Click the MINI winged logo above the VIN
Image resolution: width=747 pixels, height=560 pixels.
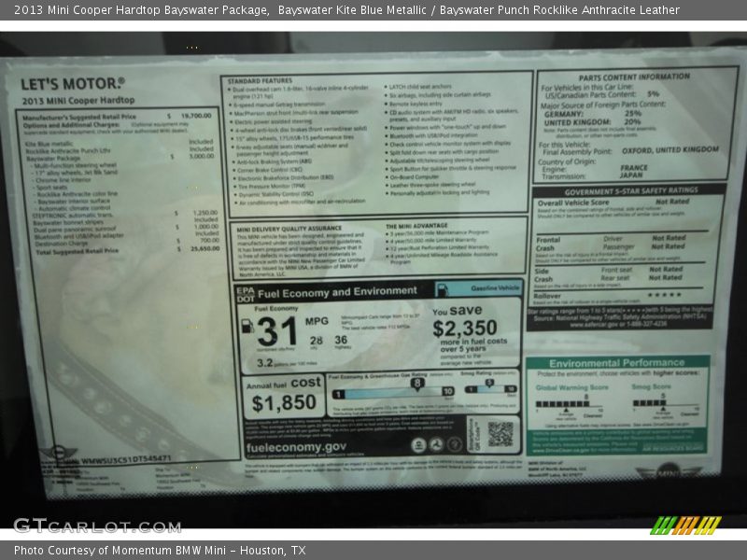59,454
